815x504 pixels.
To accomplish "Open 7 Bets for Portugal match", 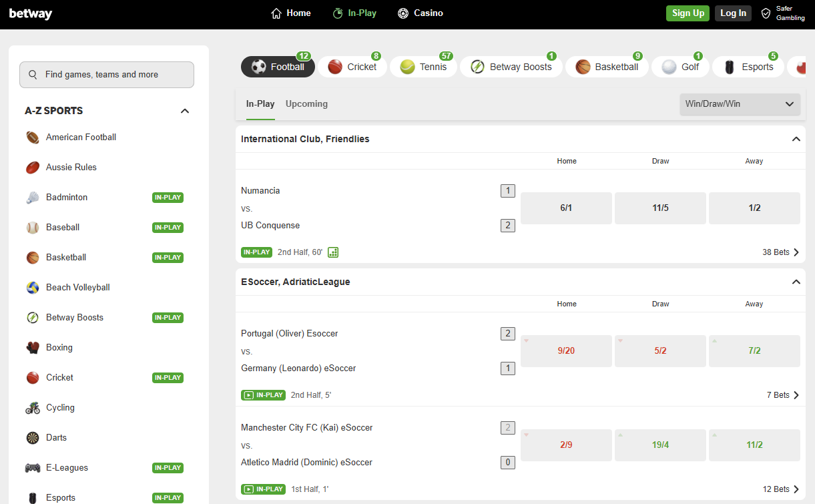I will (x=783, y=395).
